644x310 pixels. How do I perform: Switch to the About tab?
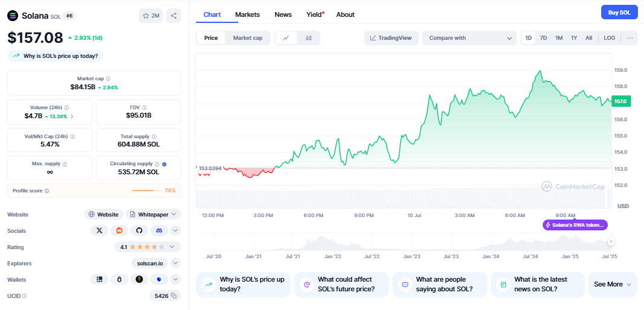pos(346,15)
